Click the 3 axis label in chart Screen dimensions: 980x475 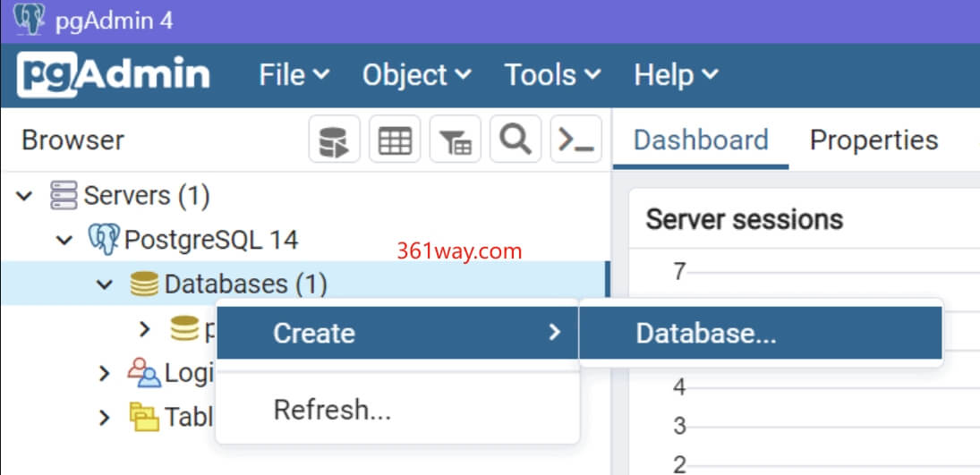679,427
